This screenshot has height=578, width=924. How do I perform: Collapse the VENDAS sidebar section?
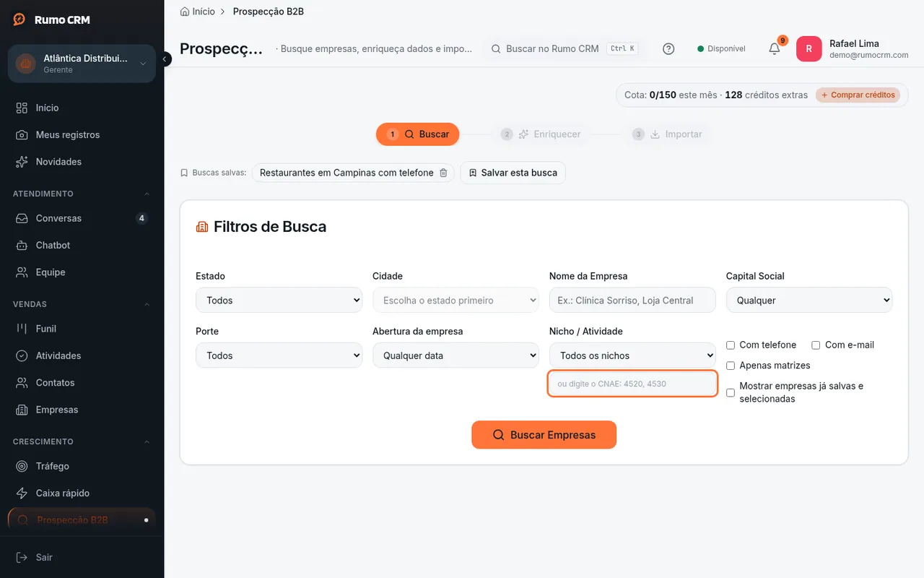82,304
